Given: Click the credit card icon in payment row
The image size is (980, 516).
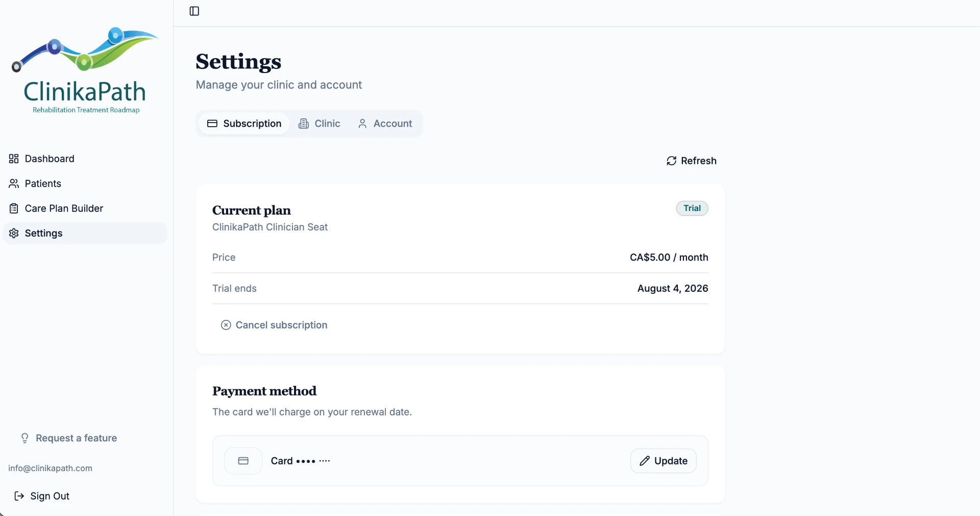Looking at the screenshot, I should pos(243,461).
